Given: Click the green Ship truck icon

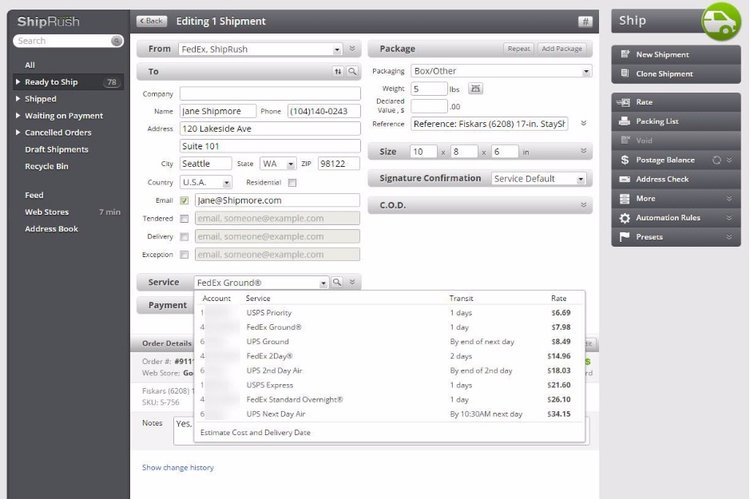Looking at the screenshot, I should [721, 22].
